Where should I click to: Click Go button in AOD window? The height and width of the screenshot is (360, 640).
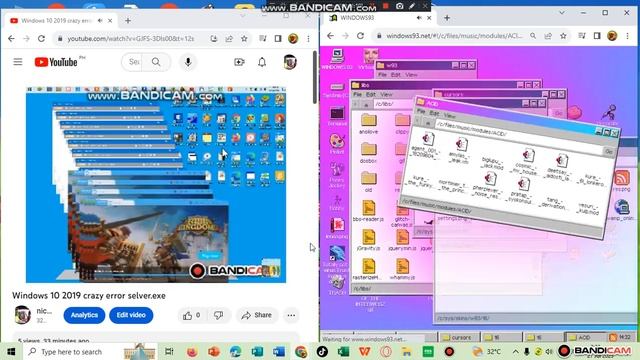[609, 151]
